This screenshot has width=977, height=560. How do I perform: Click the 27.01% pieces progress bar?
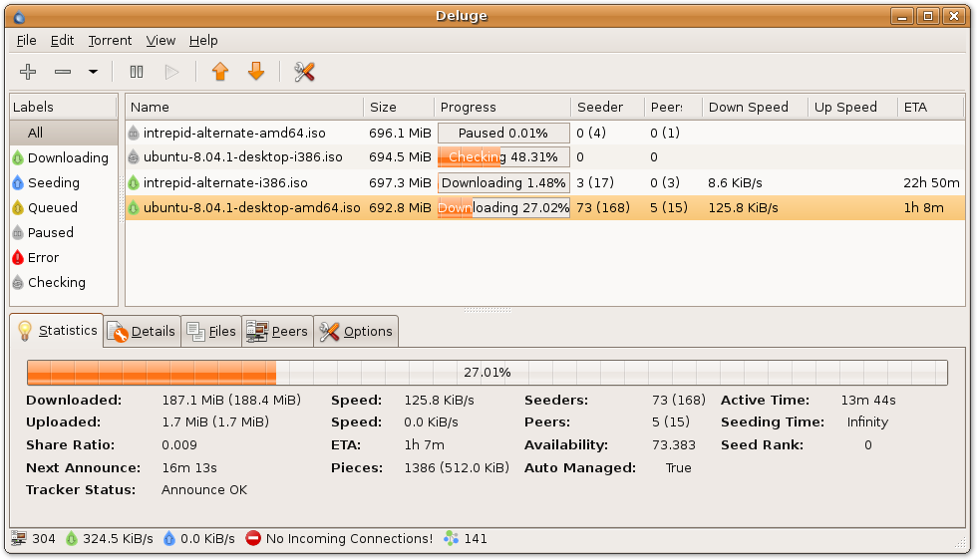pyautogui.click(x=488, y=373)
